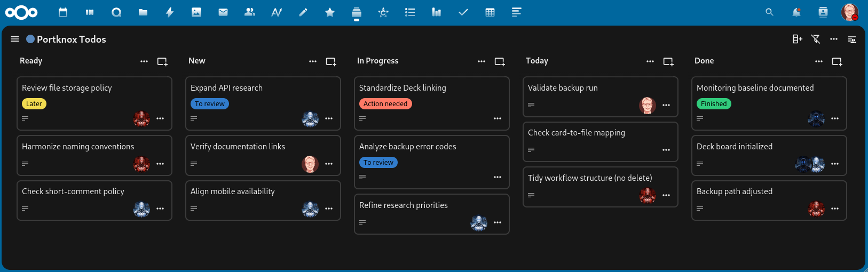Toggle the app navigation hamburger menu
Viewport: 868px width, 272px height.
[15, 39]
